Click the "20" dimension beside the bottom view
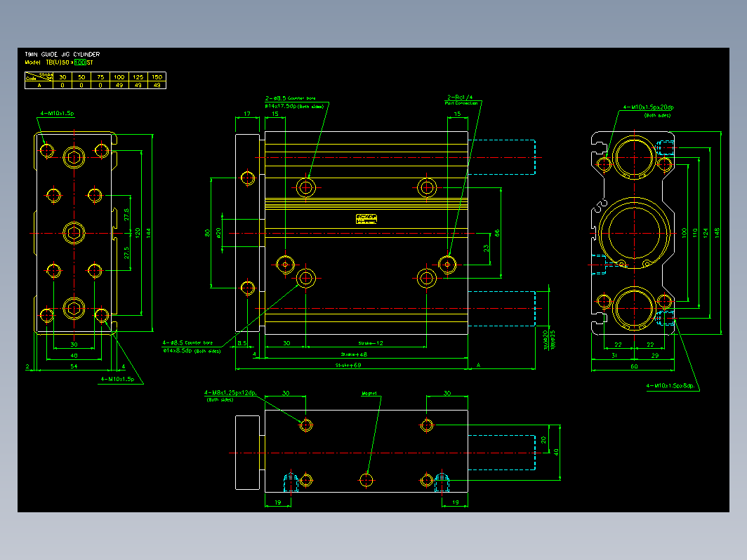This screenshot has width=747, height=560. [543, 440]
